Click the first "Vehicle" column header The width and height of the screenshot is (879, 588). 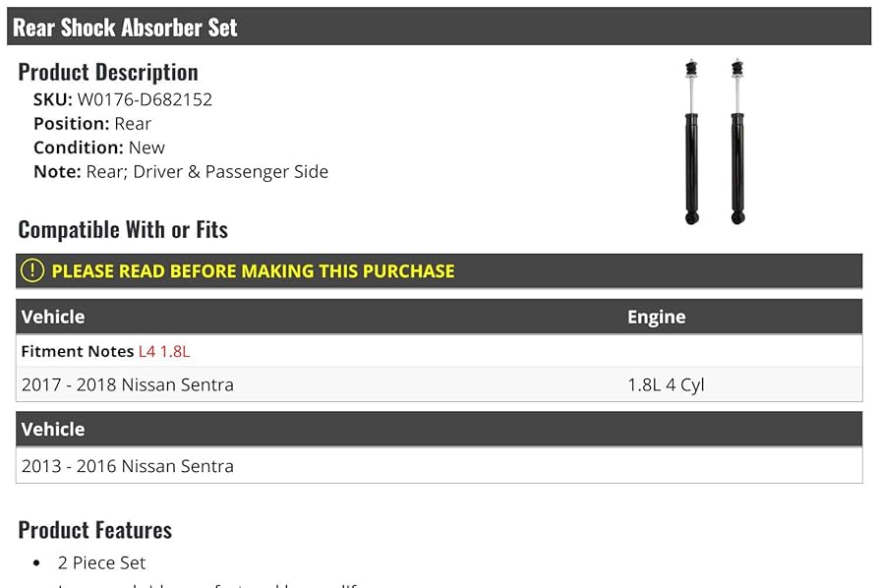[x=53, y=317]
